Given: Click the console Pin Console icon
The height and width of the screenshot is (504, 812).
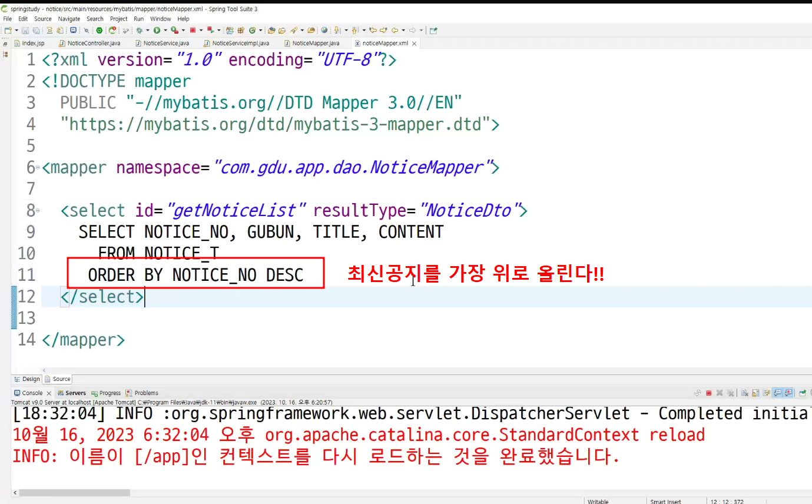Looking at the screenshot, I should [x=803, y=393].
